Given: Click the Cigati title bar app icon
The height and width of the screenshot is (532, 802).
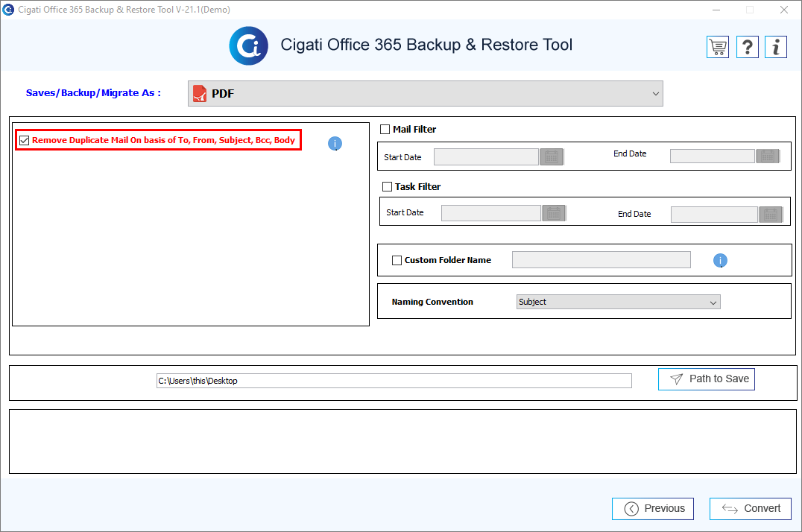Looking at the screenshot, I should (x=8, y=9).
